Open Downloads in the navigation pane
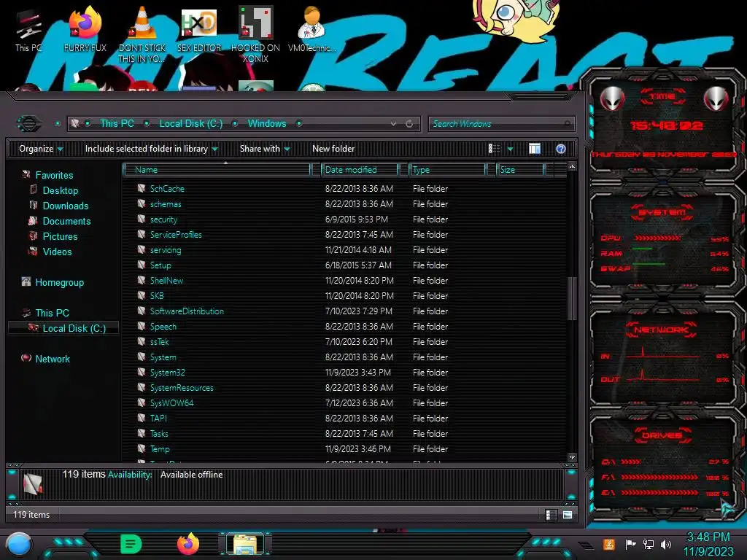 [x=65, y=206]
